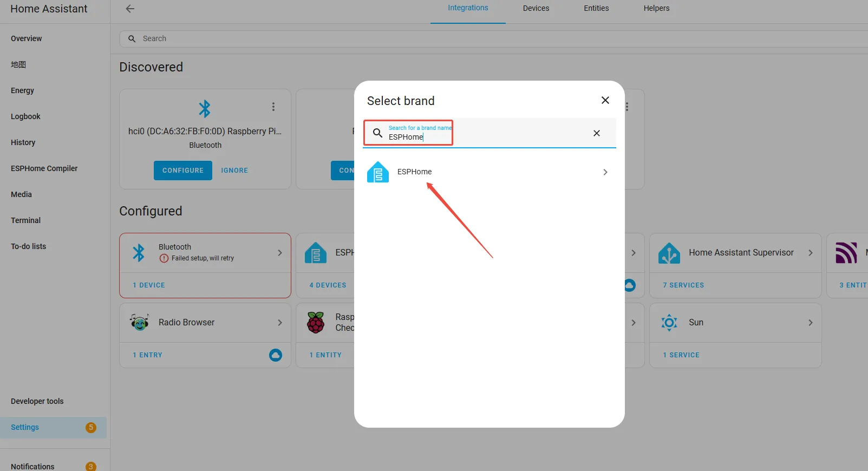Click the back arrow at top
This screenshot has height=471, width=868.
click(x=130, y=9)
